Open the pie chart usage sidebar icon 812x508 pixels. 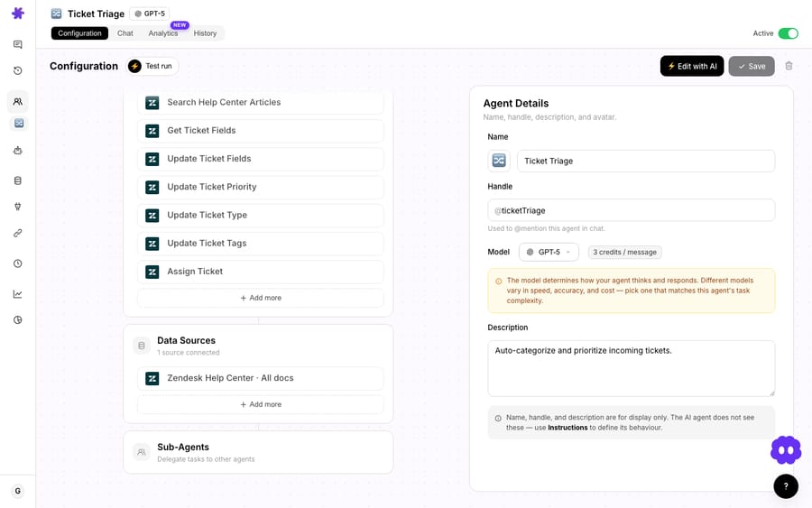[x=18, y=320]
